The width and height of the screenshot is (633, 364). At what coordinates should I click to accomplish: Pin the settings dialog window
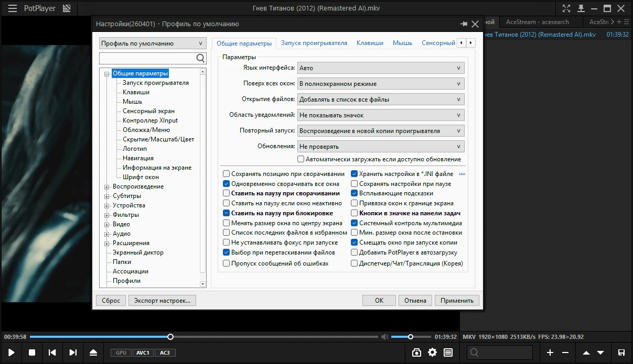point(464,24)
